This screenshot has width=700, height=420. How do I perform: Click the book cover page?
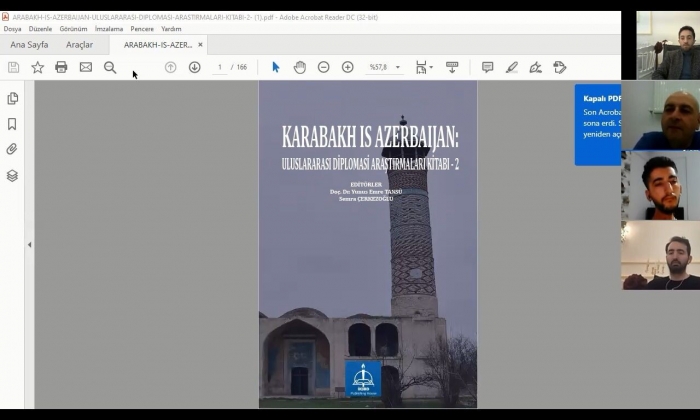(x=368, y=244)
